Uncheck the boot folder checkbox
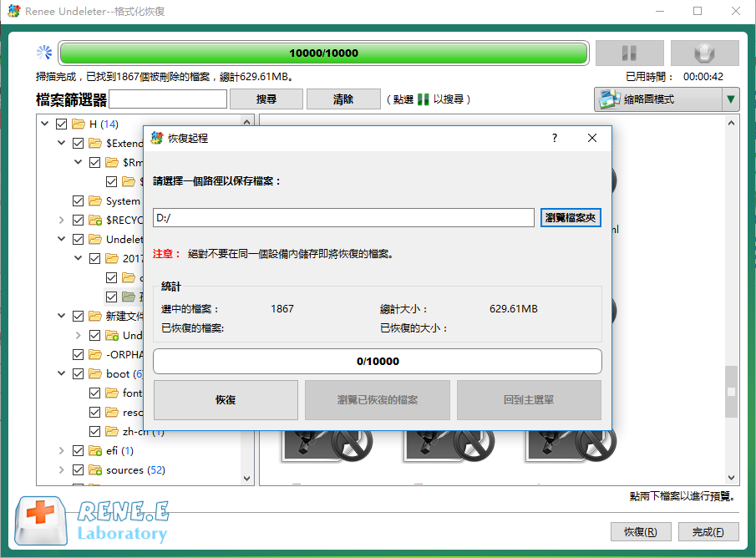This screenshot has width=756, height=558. [79, 373]
